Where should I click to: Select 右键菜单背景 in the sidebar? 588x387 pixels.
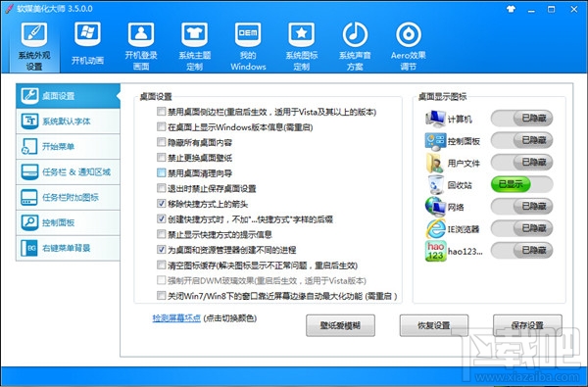(68, 248)
